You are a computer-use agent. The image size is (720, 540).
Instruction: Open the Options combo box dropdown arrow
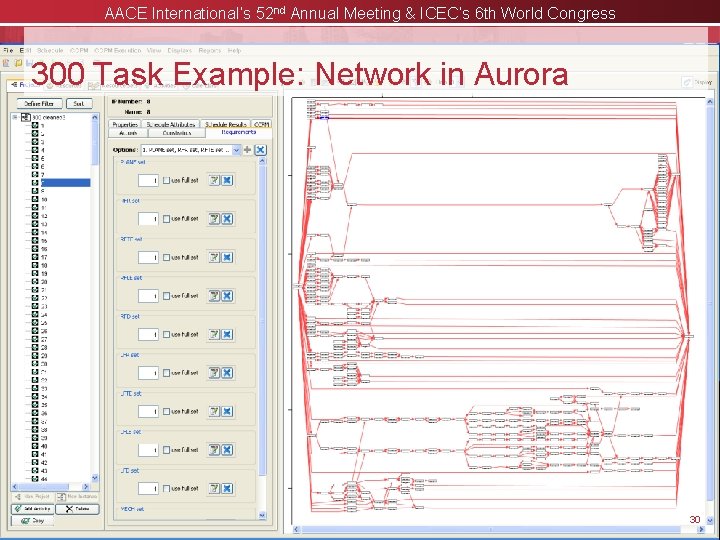236,150
